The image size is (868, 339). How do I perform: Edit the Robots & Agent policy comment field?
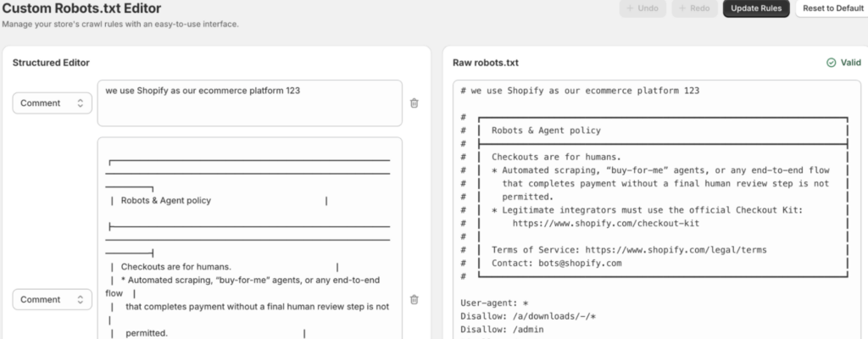click(250, 238)
